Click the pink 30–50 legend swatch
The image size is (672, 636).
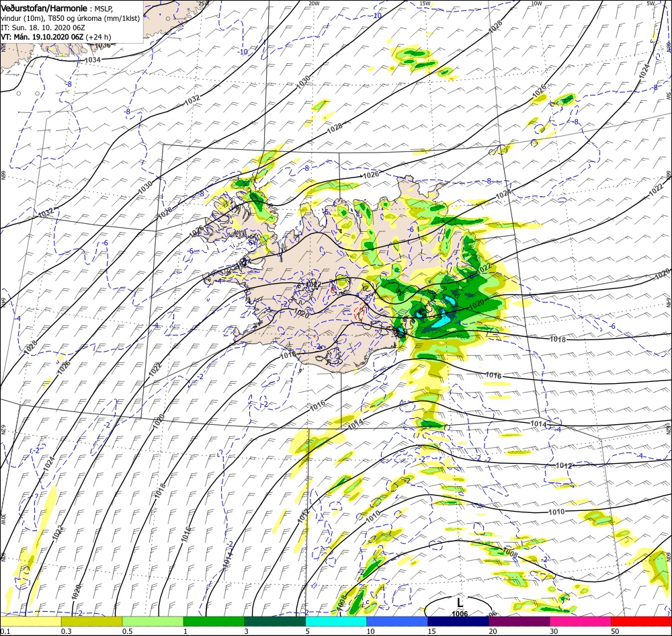[x=581, y=621]
